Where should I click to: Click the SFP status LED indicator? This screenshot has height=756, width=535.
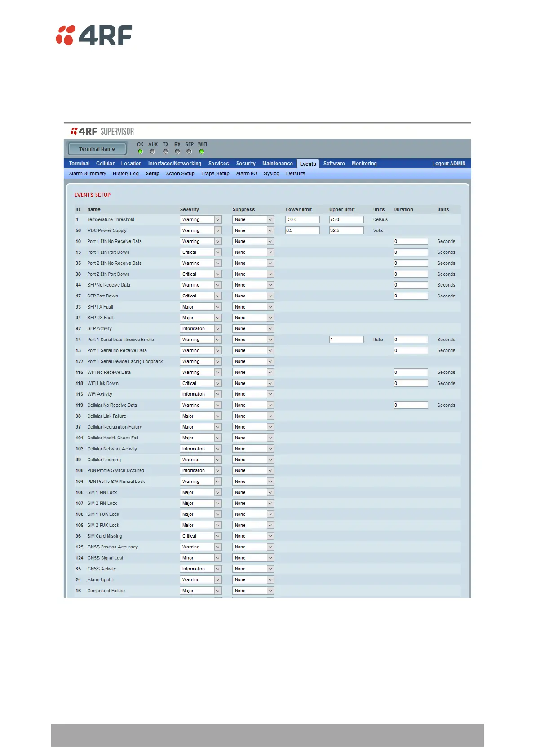(189, 151)
